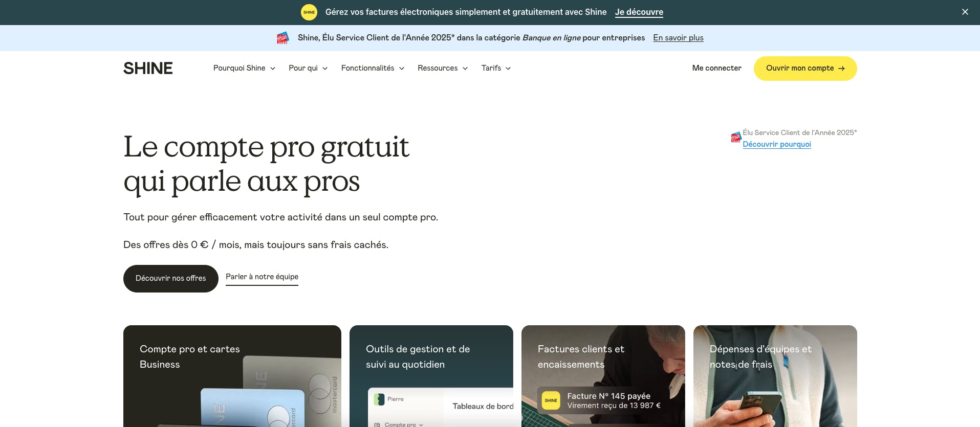Click the avatar icon next to Pierre
The image size is (980, 427).
pos(379,399)
